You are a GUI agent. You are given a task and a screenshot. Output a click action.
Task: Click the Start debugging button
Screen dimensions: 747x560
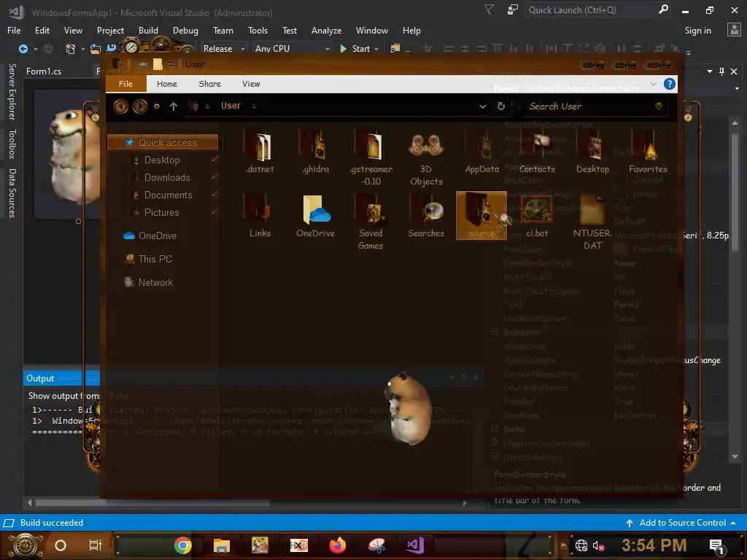pyautogui.click(x=355, y=49)
